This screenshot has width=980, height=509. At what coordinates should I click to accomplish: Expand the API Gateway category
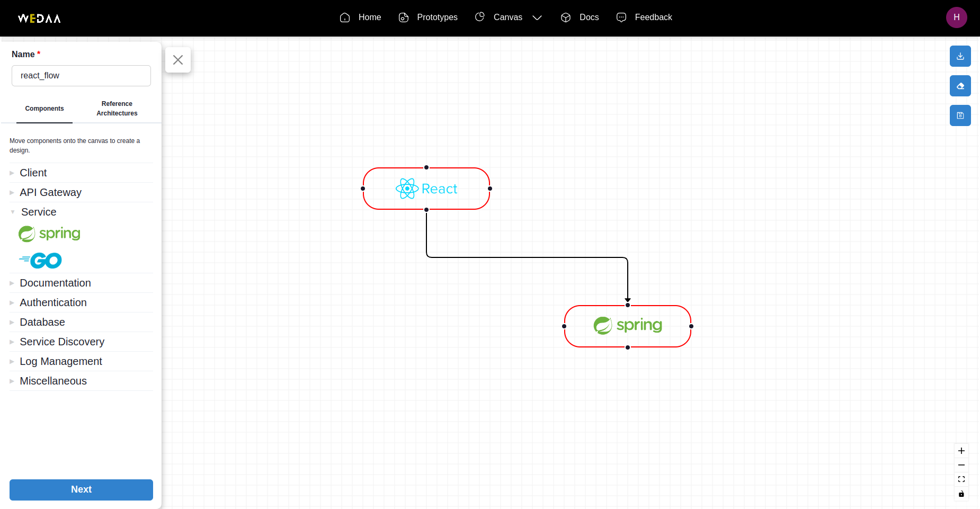coord(81,192)
